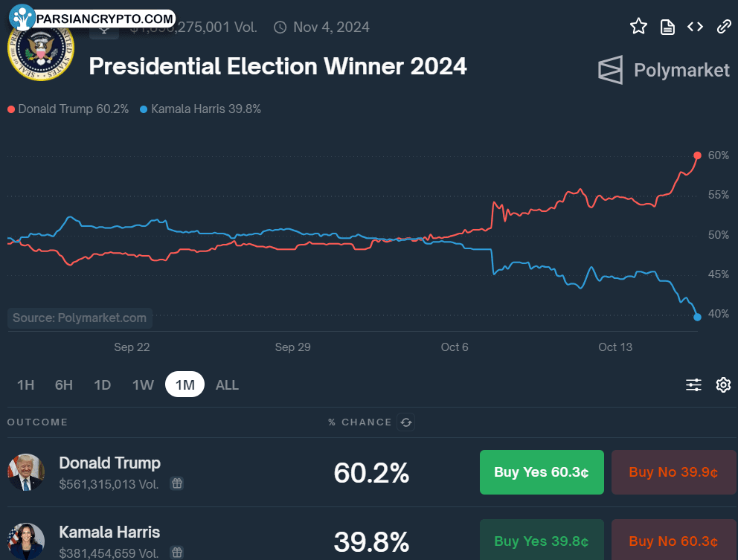
Task: Switch chart to 1W range
Action: click(x=143, y=385)
